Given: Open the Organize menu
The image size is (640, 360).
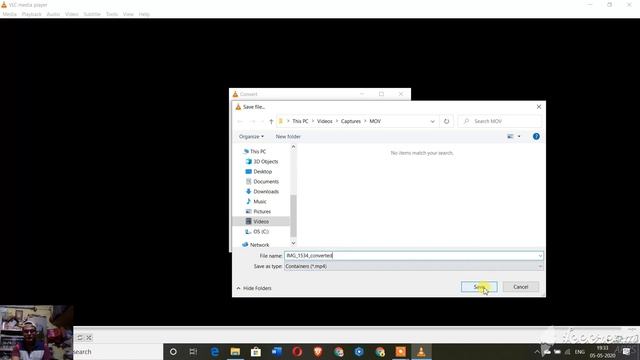Looking at the screenshot, I should tap(251, 136).
